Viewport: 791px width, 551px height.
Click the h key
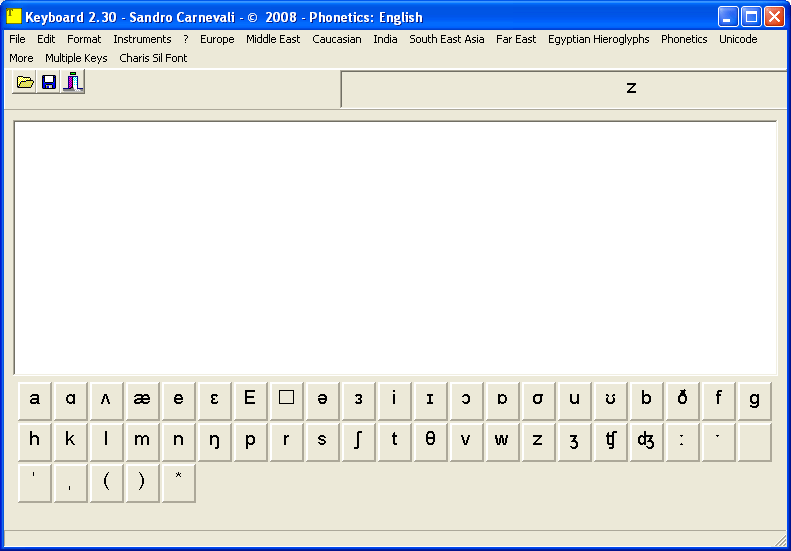pos(34,443)
